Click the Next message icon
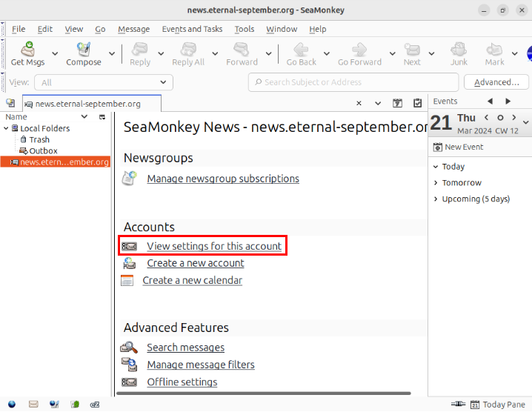This screenshot has width=532, height=412. pos(412,50)
